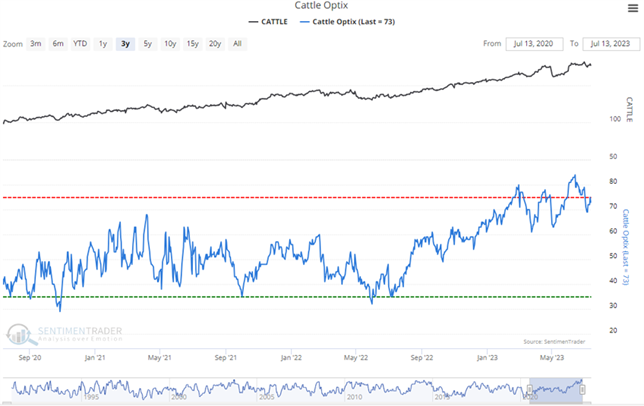Switch zoom to YTD

81,44
